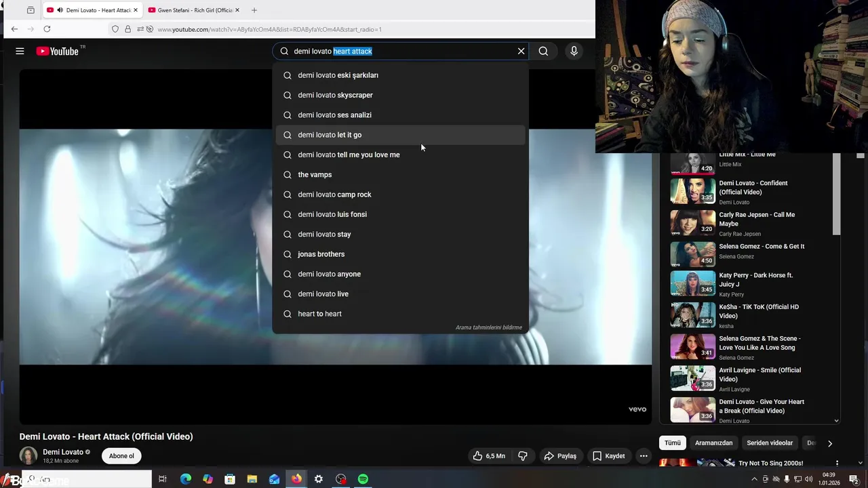Choose suggestion 'jonas brothers'
Viewport: 868px width, 488px height.
tap(400, 254)
